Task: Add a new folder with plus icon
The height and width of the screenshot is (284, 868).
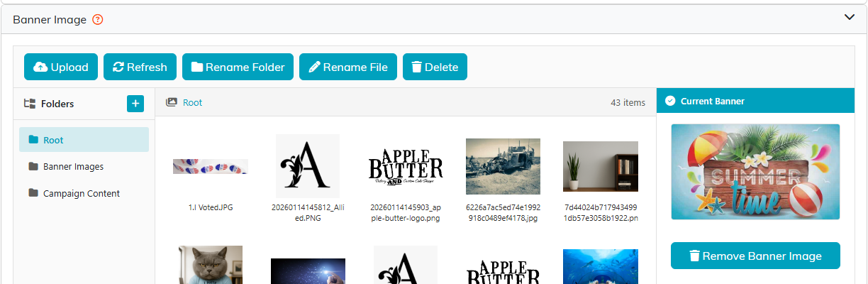Action: (135, 104)
